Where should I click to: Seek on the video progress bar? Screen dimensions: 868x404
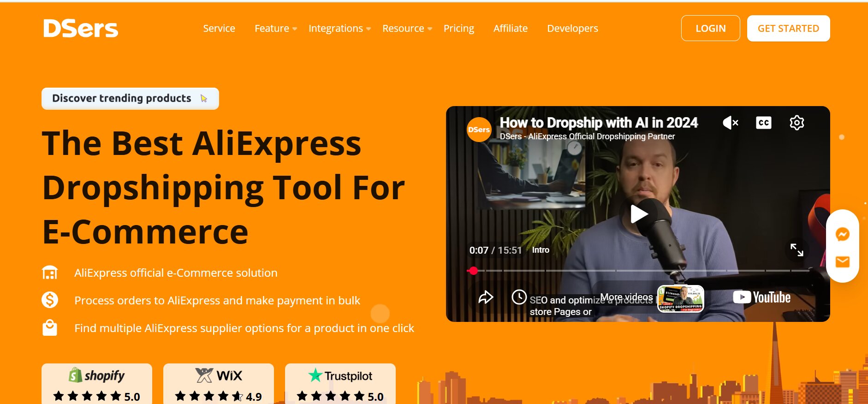pos(639,271)
